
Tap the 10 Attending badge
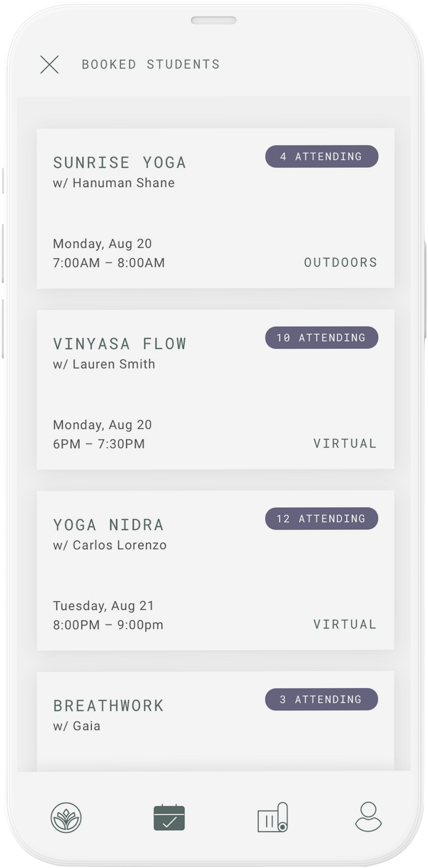pos(321,338)
